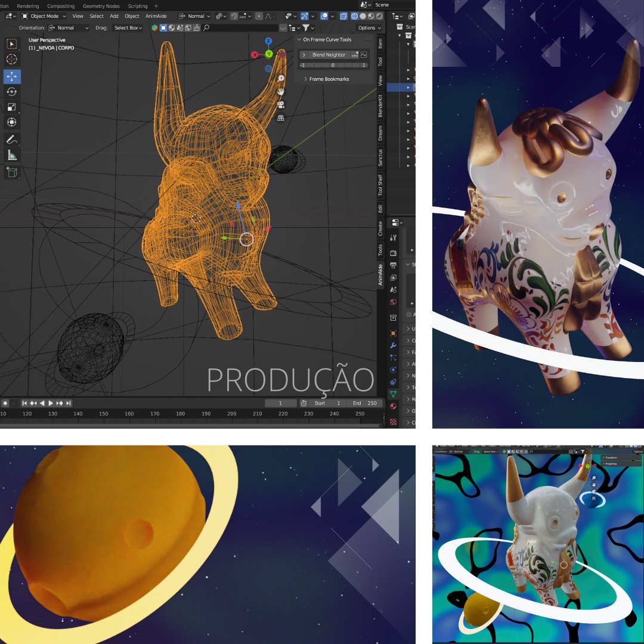644x644 pixels.
Task: Open the Output properties printer icon
Action: 393,265
